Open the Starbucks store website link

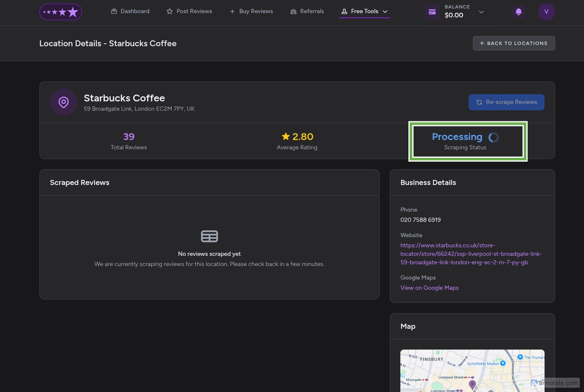point(471,254)
